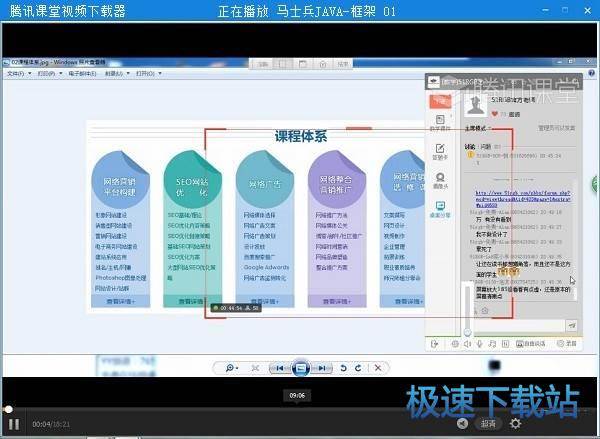Click the 摄像头 camera icon
This screenshot has height=439, width=600.
pos(440,180)
